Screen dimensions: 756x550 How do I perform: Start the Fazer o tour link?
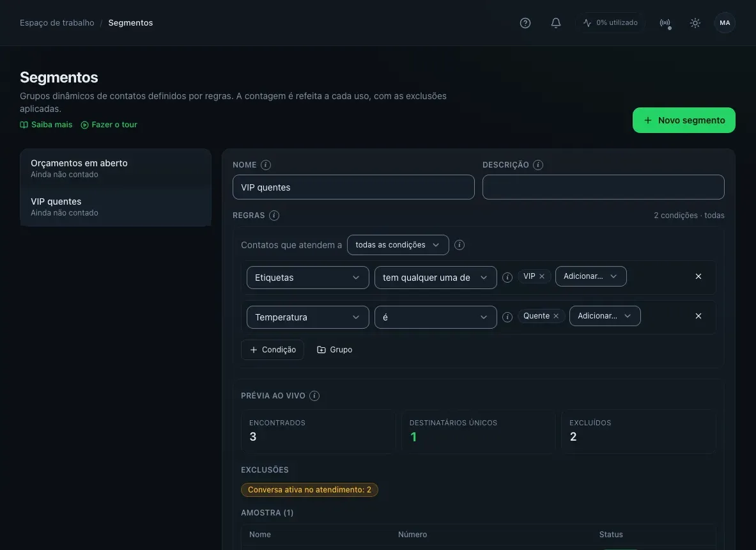click(x=109, y=125)
